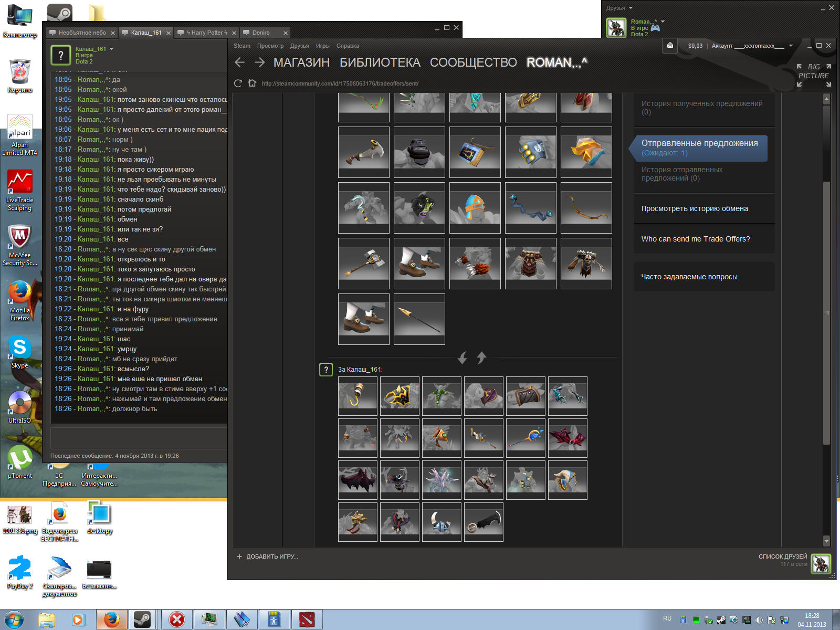Open the Игры menu
This screenshot has height=630, width=840.
(x=322, y=46)
